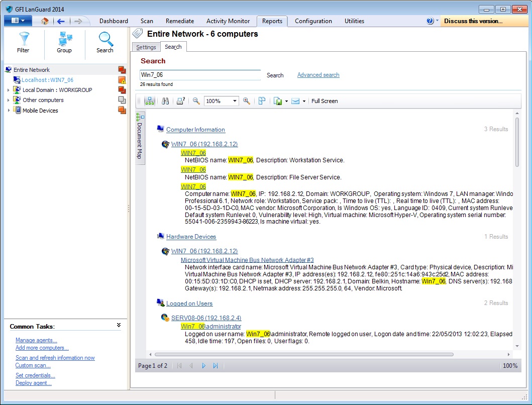
Task: Open the report zoom percentage dropdown
Action: 235,101
